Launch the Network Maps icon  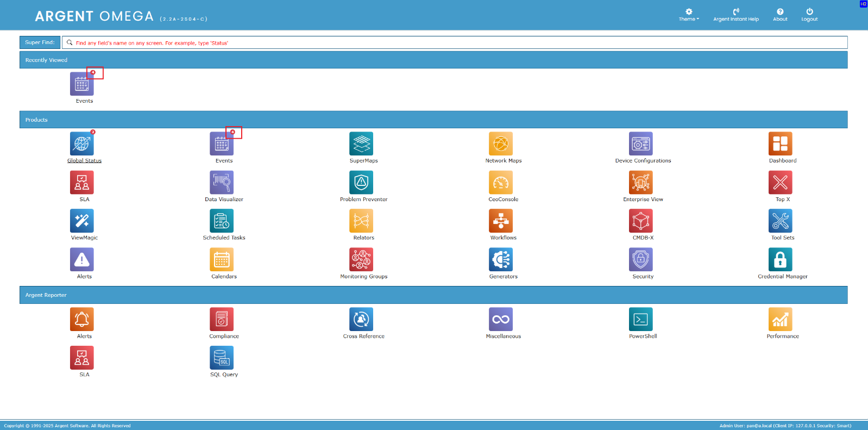(500, 144)
